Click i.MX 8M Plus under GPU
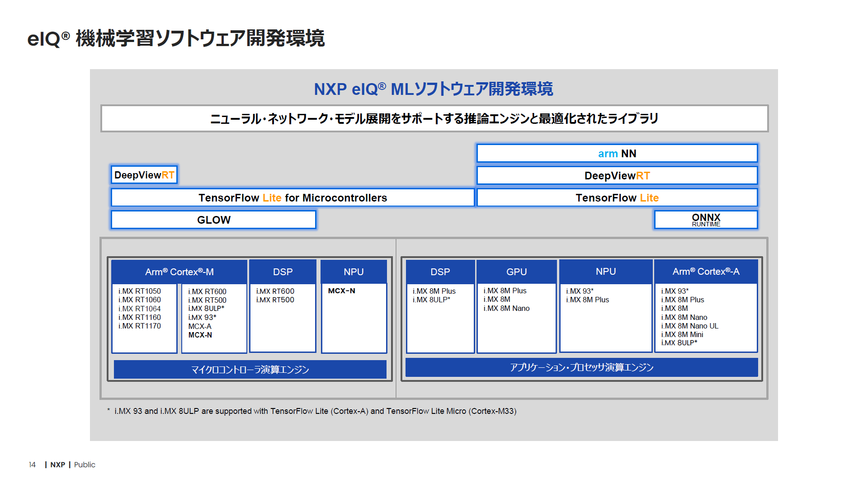This screenshot has height=488, width=868. tap(505, 291)
